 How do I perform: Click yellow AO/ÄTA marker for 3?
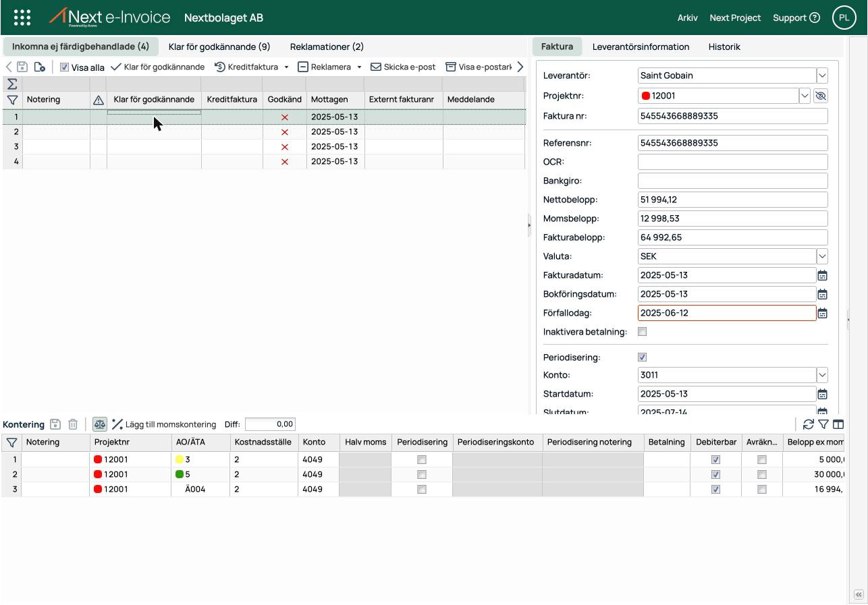coord(180,460)
